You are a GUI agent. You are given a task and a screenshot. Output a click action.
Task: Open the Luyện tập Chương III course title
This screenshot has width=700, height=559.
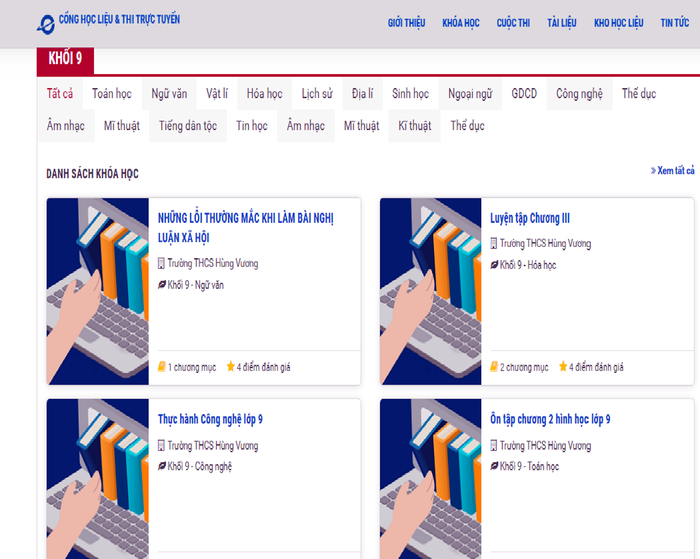click(530, 218)
